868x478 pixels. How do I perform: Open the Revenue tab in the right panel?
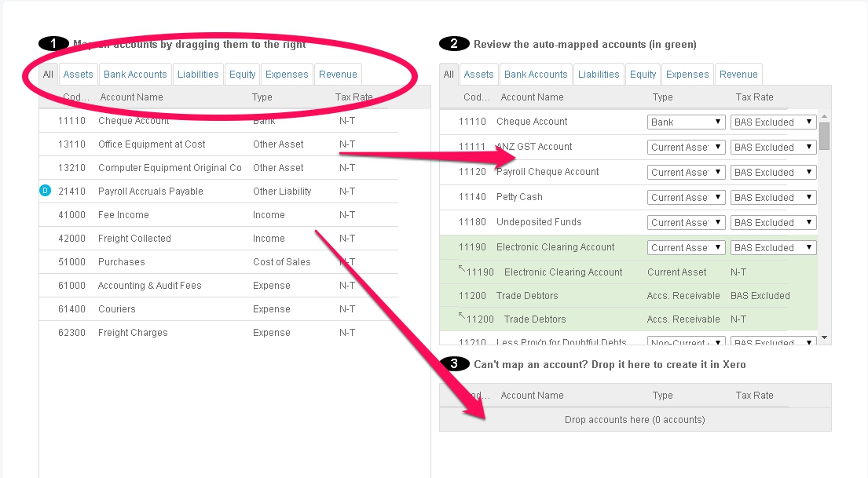pos(738,75)
